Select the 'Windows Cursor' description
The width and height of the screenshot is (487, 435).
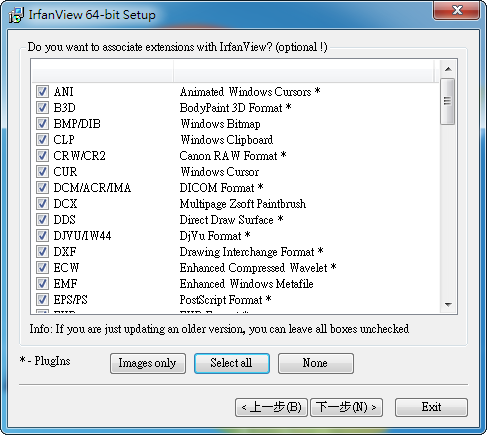point(220,172)
